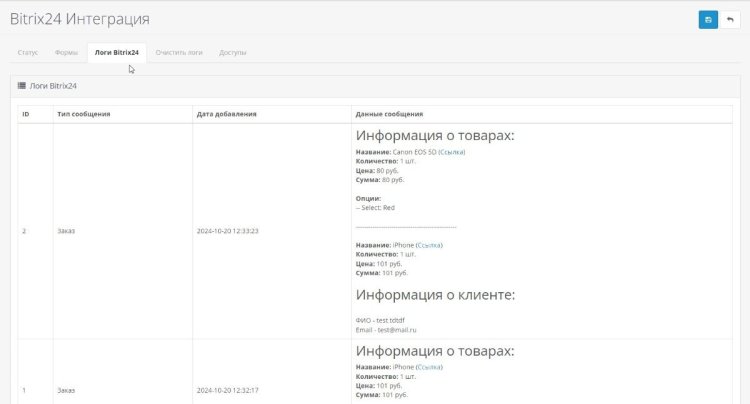Click the date 2024-10-20 12:32:17 cell
The width and height of the screenshot is (750, 404).
coord(227,389)
